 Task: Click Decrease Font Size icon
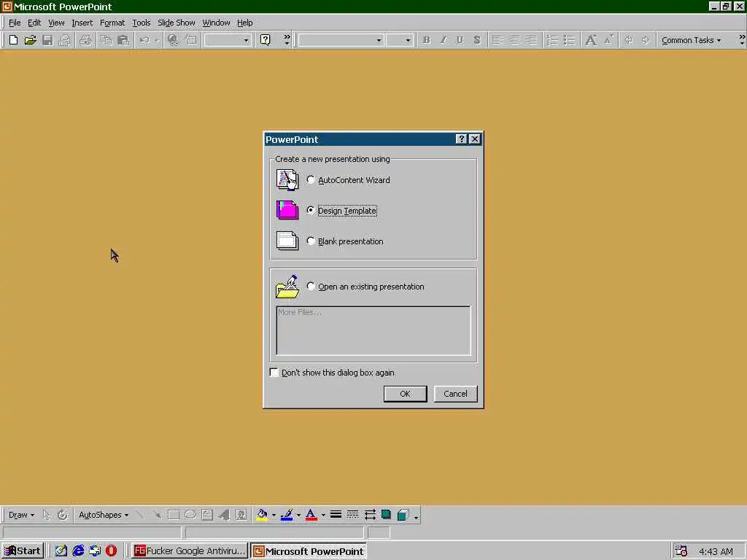pos(608,40)
